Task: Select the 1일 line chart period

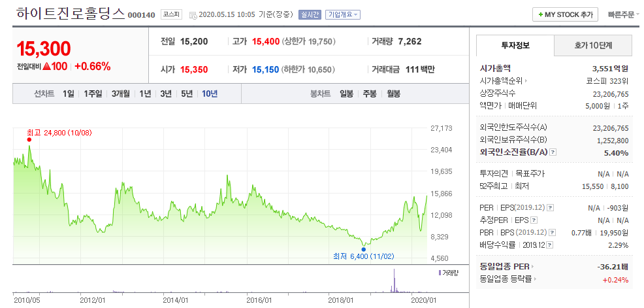Action: [x=69, y=94]
